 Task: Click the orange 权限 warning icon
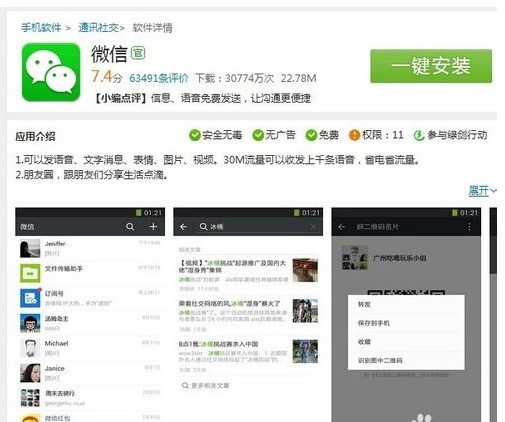(354, 135)
